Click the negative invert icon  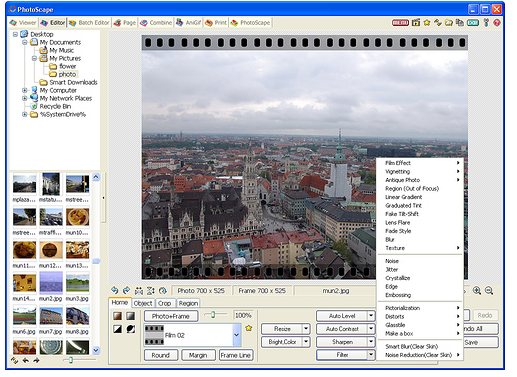117,329
